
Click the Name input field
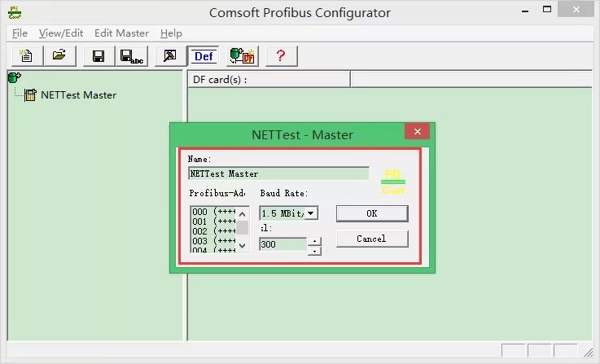(279, 173)
